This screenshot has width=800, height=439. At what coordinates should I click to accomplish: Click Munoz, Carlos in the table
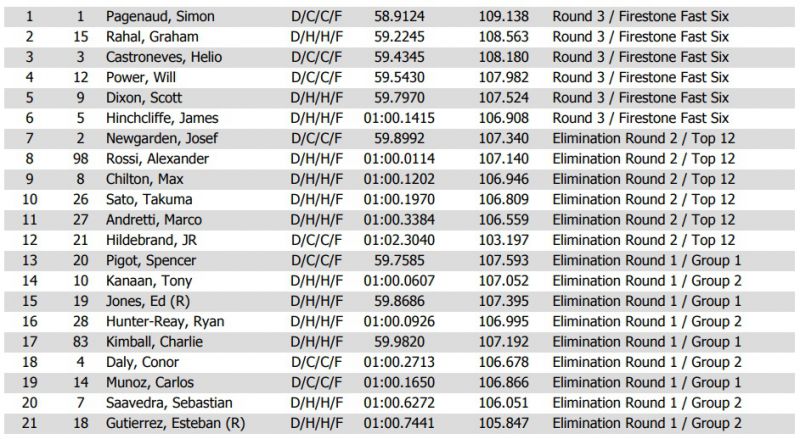[x=150, y=382]
